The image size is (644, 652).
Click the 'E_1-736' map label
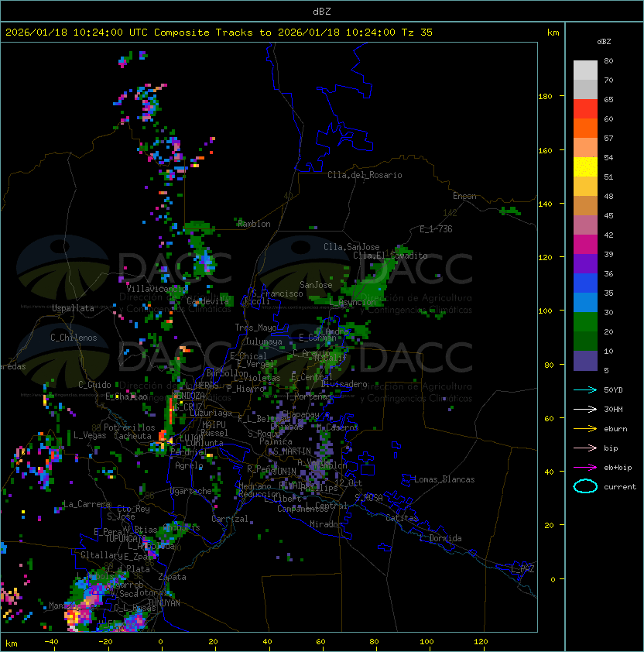436,229
